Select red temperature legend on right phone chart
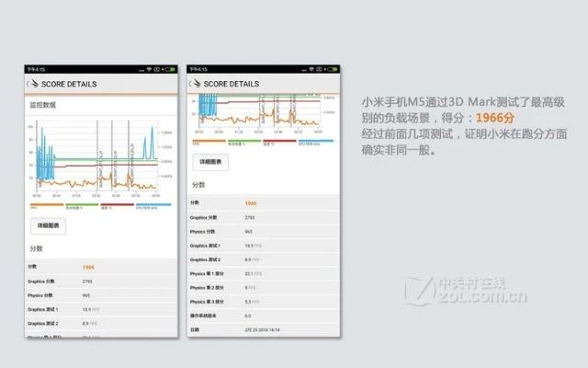588x368 pixels. [x=279, y=143]
